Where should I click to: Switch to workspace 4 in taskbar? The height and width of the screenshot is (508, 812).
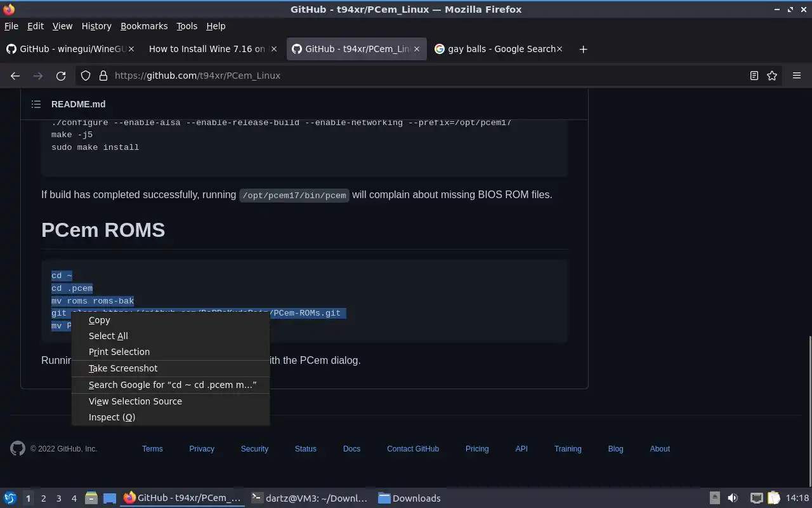(x=74, y=498)
